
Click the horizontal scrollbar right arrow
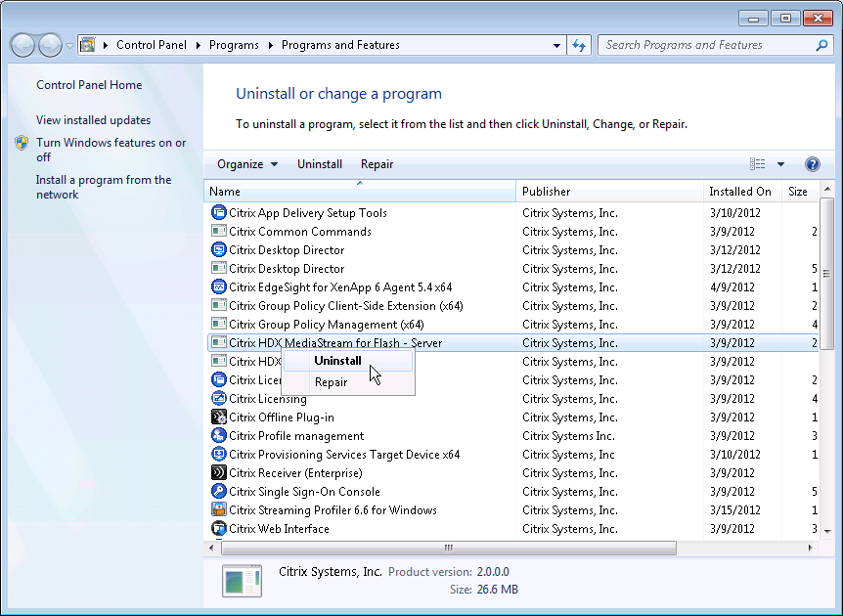coord(810,548)
